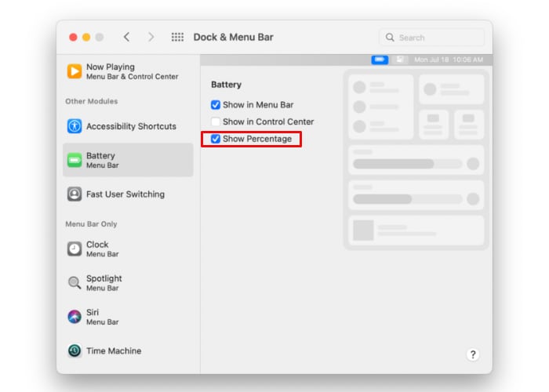
Task: Open Spotlight Menu Bar settings
Action: coord(128,282)
